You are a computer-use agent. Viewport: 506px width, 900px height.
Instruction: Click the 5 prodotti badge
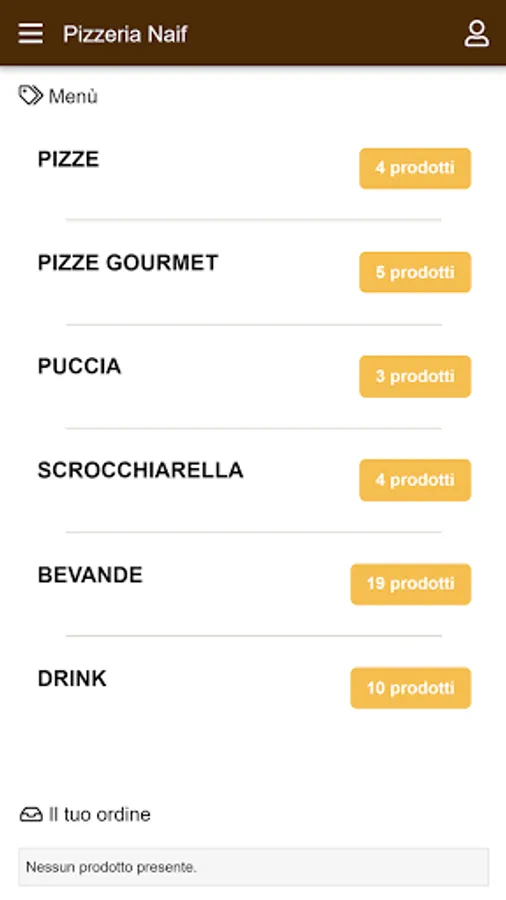tap(415, 272)
